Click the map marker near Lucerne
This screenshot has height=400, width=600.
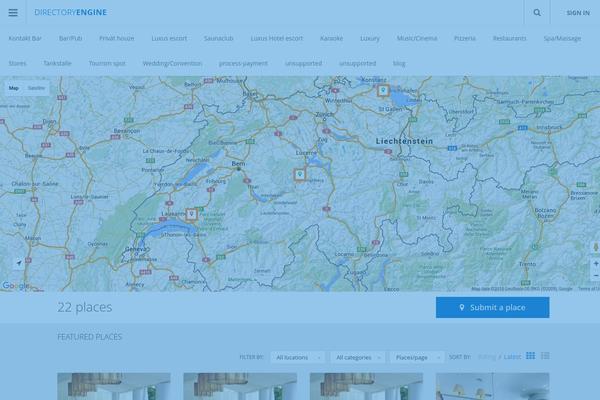(x=300, y=175)
